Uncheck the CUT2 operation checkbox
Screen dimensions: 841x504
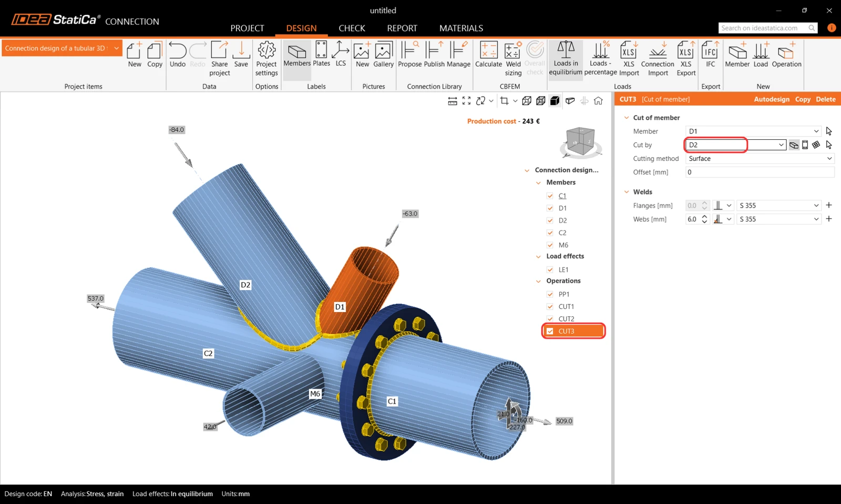(550, 319)
